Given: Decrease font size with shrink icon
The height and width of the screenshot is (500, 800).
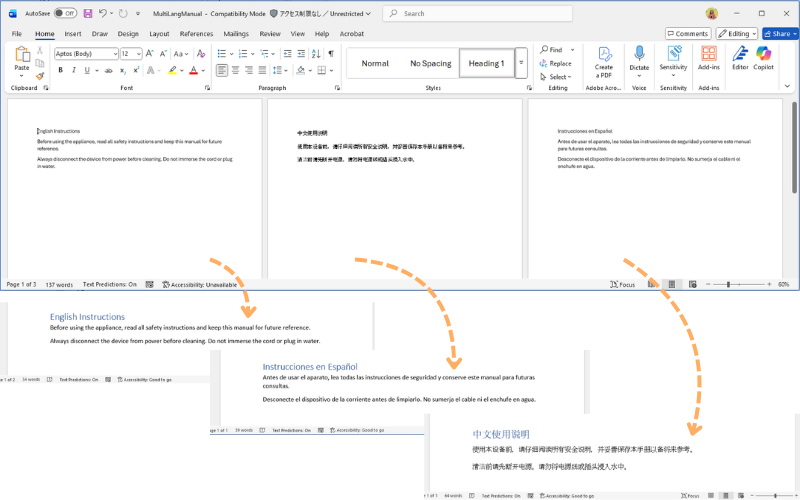Looking at the screenshot, I should [163, 54].
